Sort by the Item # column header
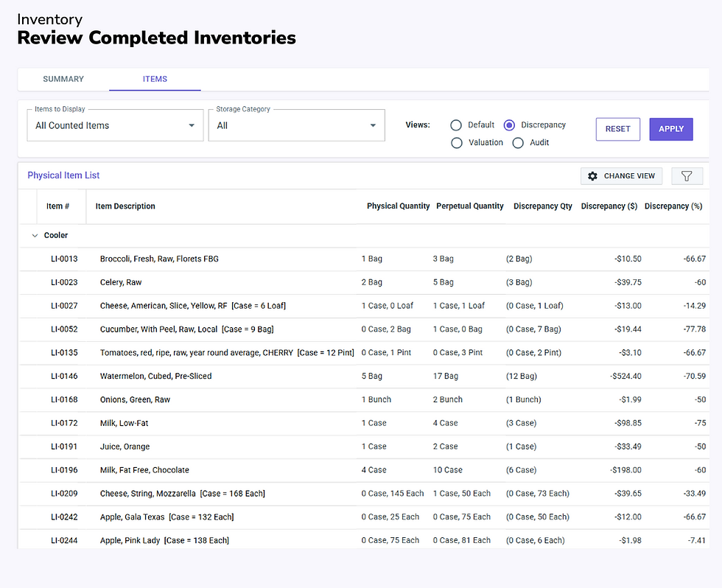 [57, 206]
